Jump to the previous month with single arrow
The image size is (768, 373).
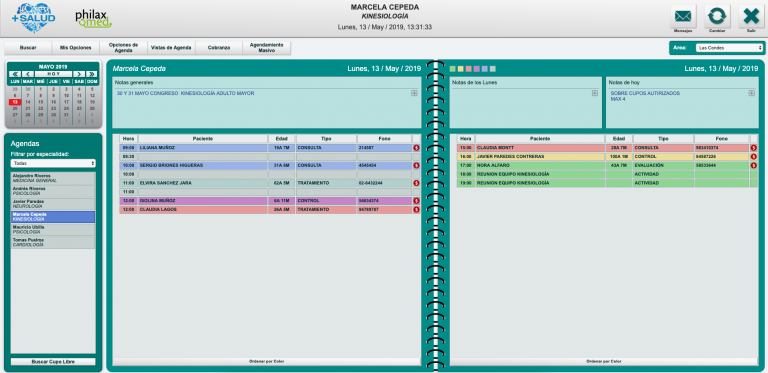28,73
